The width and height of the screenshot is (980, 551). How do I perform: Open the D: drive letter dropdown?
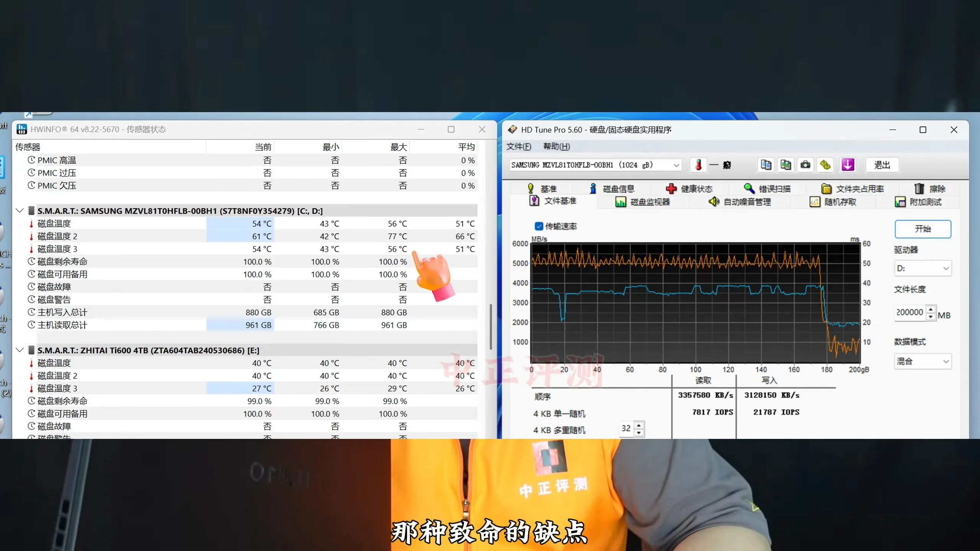[x=946, y=268]
